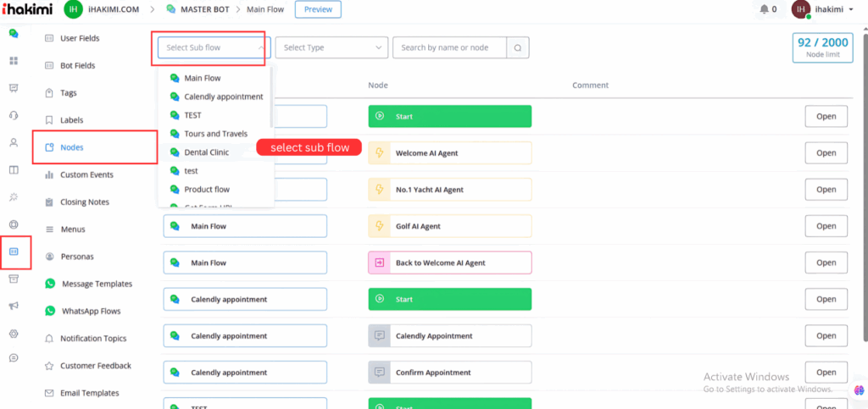Open the Select Type dropdown
868x409 pixels.
[x=331, y=48]
